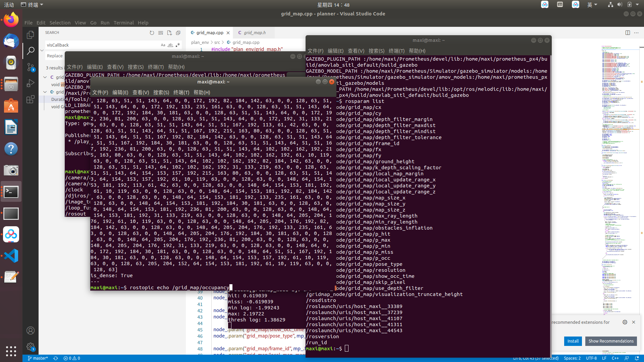The width and height of the screenshot is (644, 362).
Task: Toggle regex search mode in search panel
Action: click(177, 45)
